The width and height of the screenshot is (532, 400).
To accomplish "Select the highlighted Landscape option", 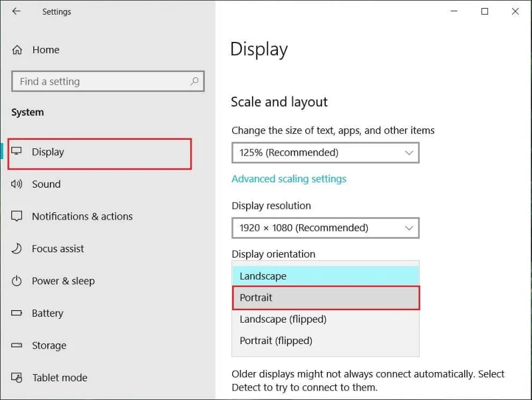I will coord(326,276).
